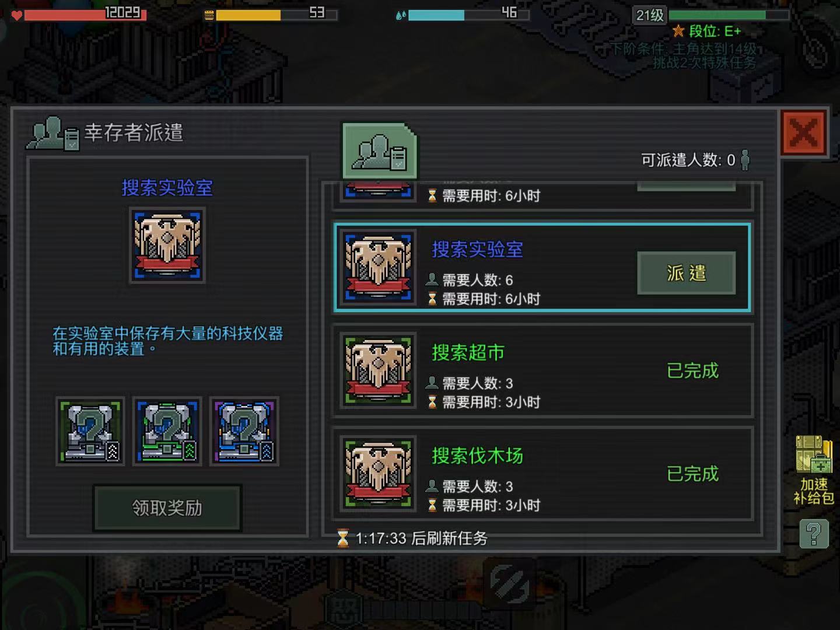Image resolution: width=840 pixels, height=630 pixels.
Task: Select the green mystery reward crate
Action: click(x=90, y=432)
